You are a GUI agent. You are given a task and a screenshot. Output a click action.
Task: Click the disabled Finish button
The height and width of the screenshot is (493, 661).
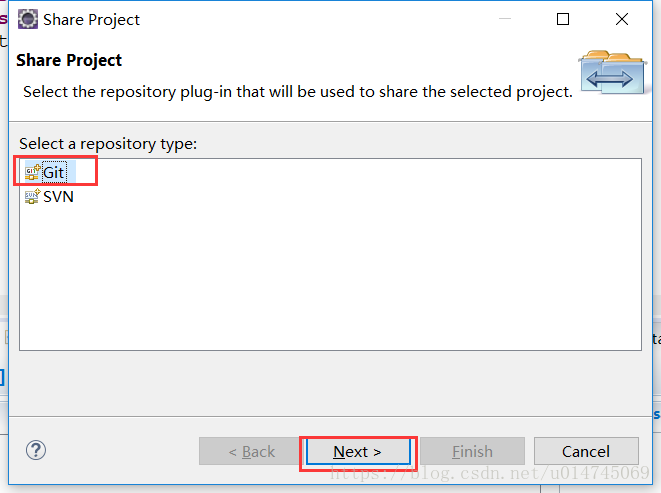472,451
